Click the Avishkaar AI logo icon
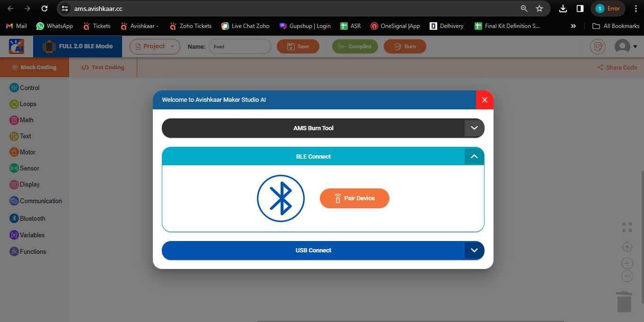The height and width of the screenshot is (322, 644). [x=17, y=46]
